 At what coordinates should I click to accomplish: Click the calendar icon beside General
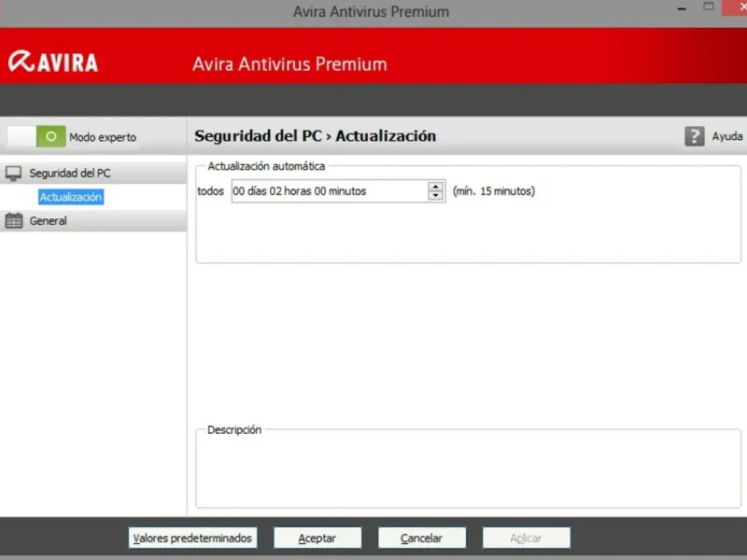(x=14, y=220)
